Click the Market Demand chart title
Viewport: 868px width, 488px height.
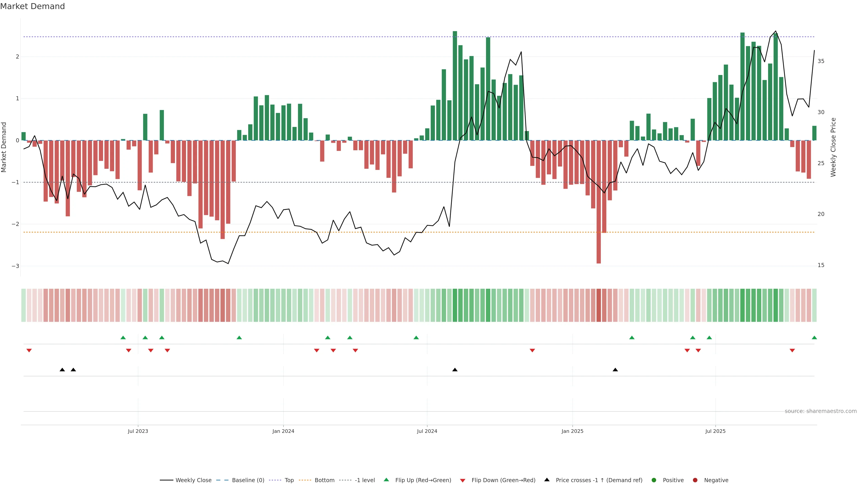coord(32,6)
